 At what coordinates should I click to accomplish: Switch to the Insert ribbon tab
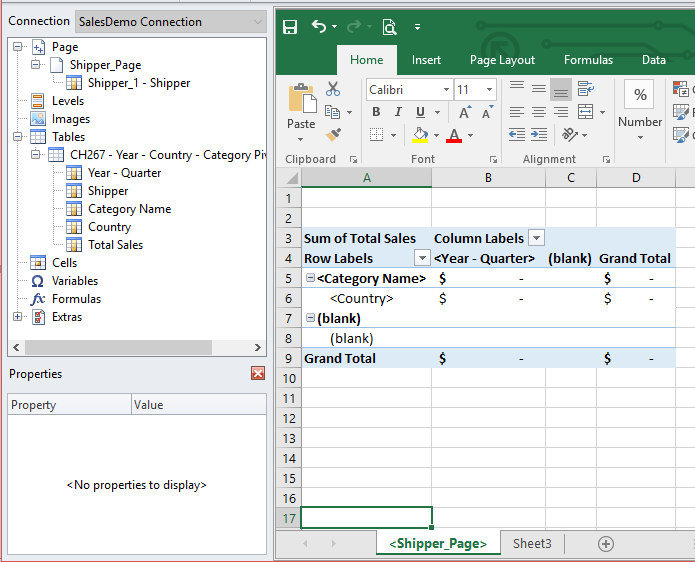(426, 60)
